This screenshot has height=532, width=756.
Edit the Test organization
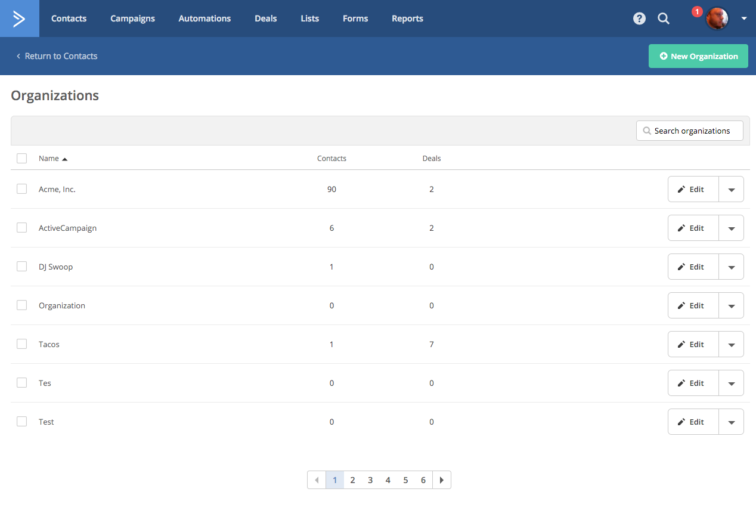tap(693, 422)
